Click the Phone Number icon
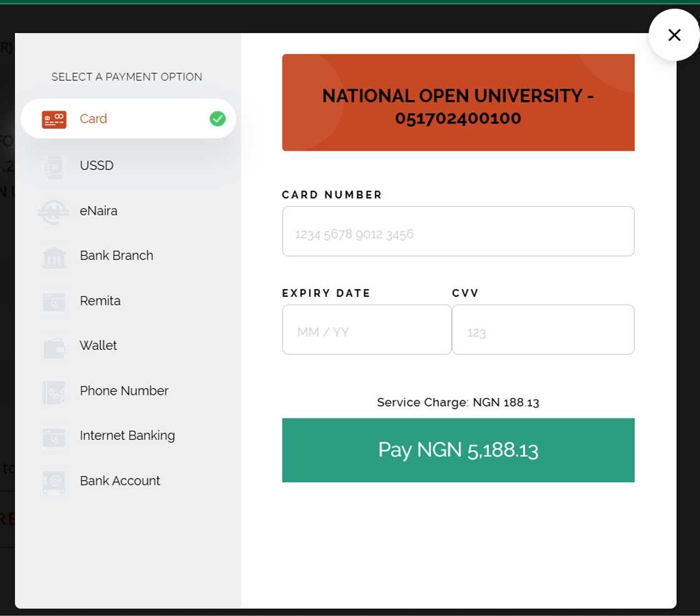Image resolution: width=700 pixels, height=616 pixels. click(54, 392)
